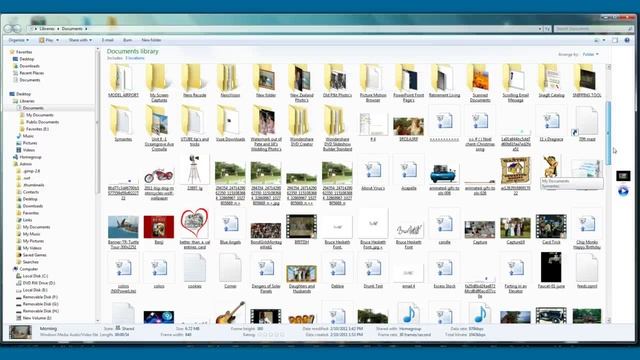Click Libraries breadcrumb in address bar
Image resolution: width=640 pixels, height=360 pixels.
click(x=47, y=29)
